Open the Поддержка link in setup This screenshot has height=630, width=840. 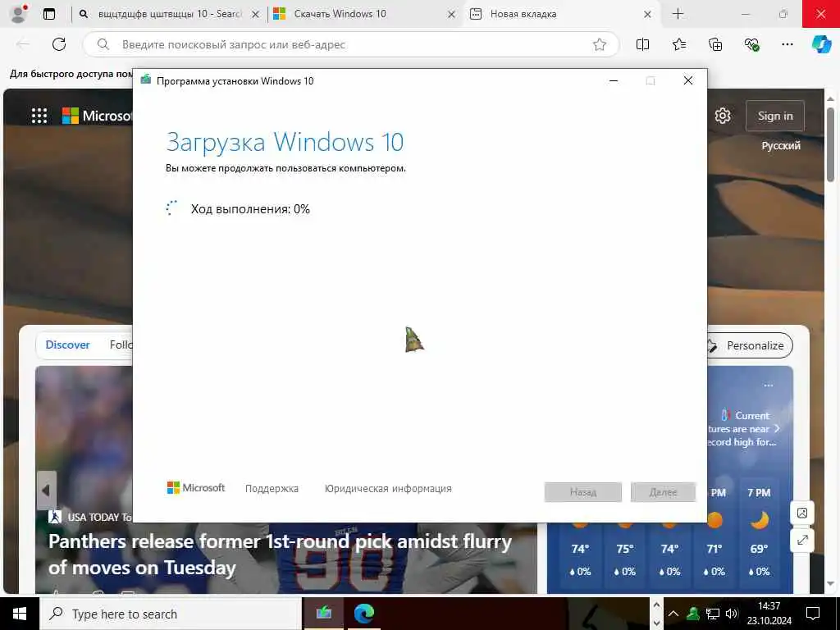tap(272, 489)
